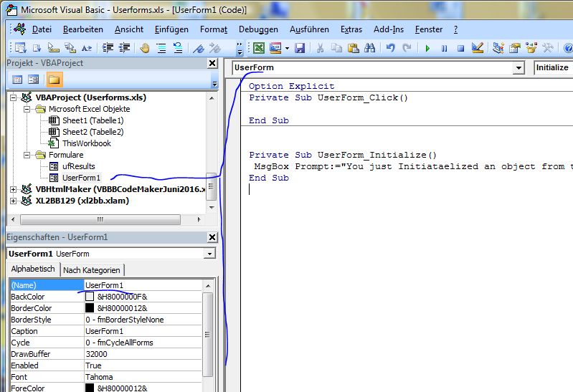This screenshot has height=392, width=573.
Task: Show the Properties Window icon
Action: click(x=514, y=48)
